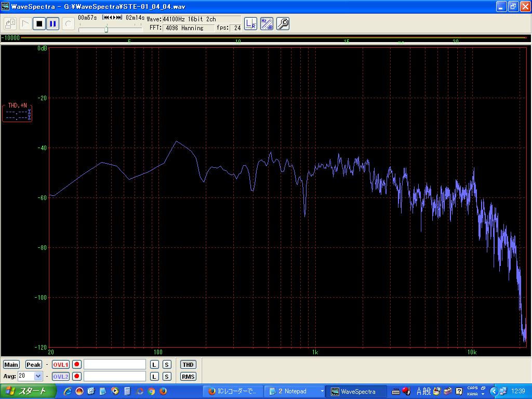The width and height of the screenshot is (532, 399).
Task: Expand the Notepad taskbar group arrow
Action: (322, 391)
